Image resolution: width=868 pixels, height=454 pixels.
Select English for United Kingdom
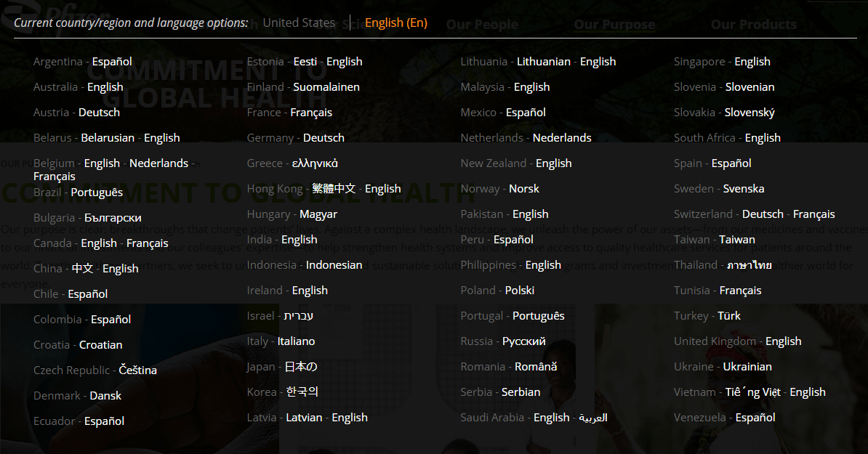tap(783, 341)
